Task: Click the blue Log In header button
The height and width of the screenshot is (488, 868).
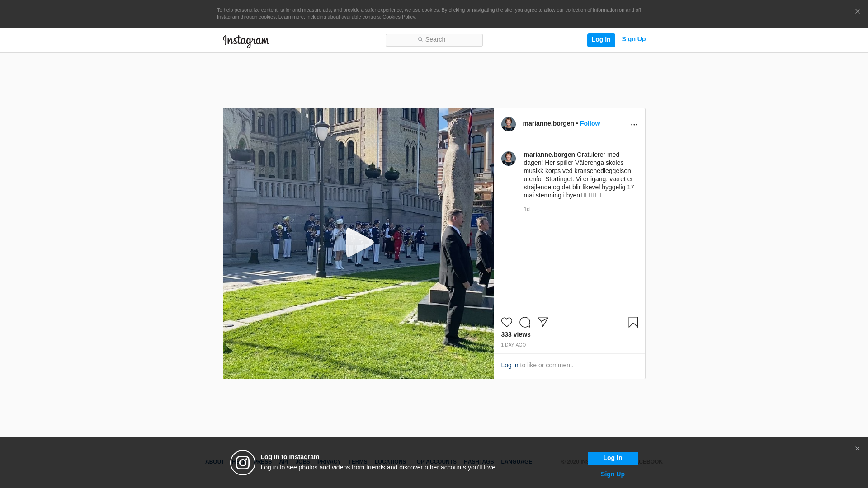Action: click(x=601, y=40)
